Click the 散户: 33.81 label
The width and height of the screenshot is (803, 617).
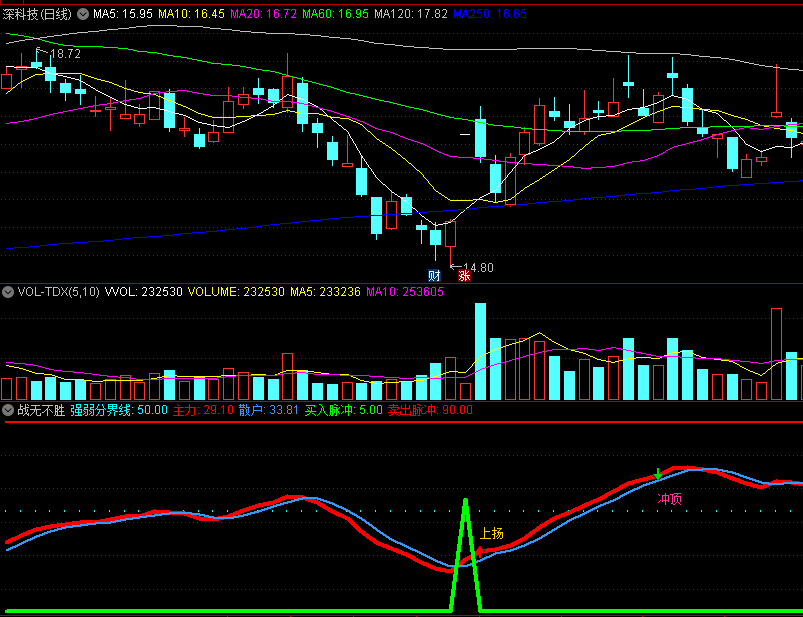click(x=269, y=410)
